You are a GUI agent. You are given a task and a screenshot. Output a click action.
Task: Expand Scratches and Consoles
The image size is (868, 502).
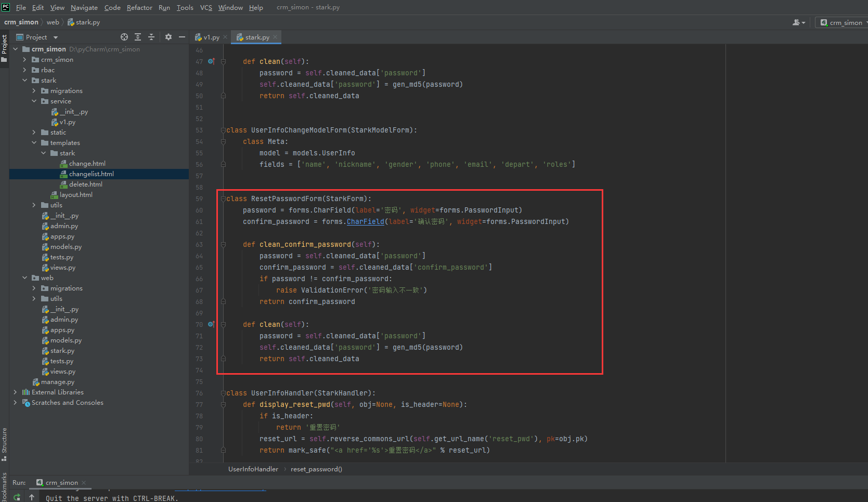pyautogui.click(x=15, y=403)
